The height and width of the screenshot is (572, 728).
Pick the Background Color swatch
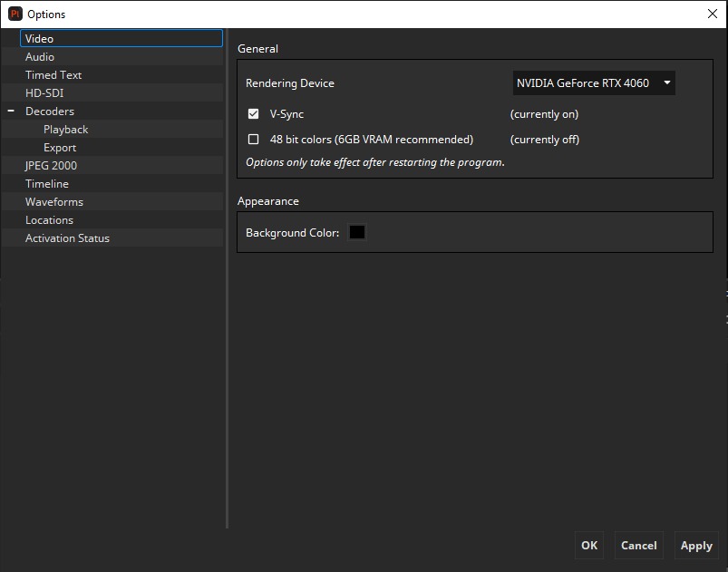pos(357,233)
